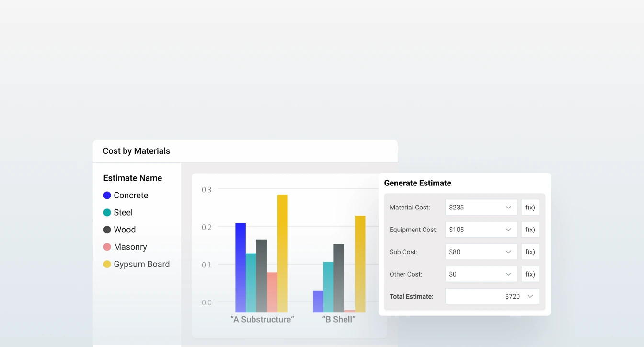
Task: Toggle the Masonry legend entry
Action: tap(130, 247)
